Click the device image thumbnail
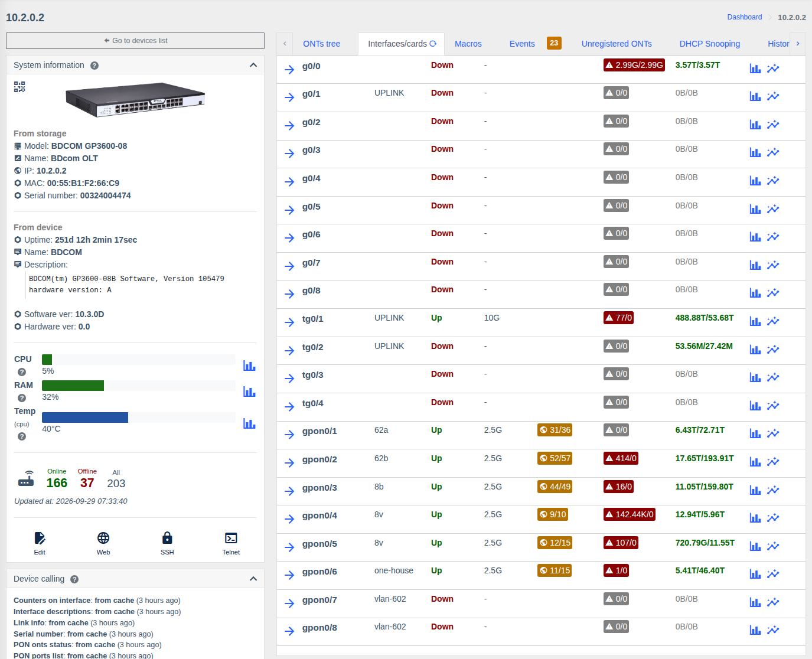The height and width of the screenshot is (659, 812). (x=135, y=99)
